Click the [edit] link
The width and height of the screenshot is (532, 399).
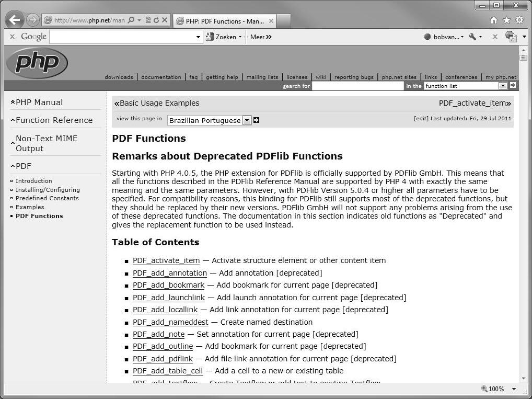(421, 119)
